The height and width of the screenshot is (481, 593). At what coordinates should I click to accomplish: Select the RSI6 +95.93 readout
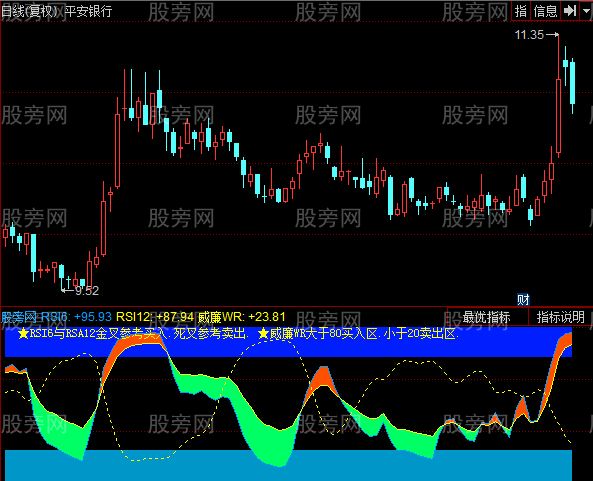tap(76, 317)
